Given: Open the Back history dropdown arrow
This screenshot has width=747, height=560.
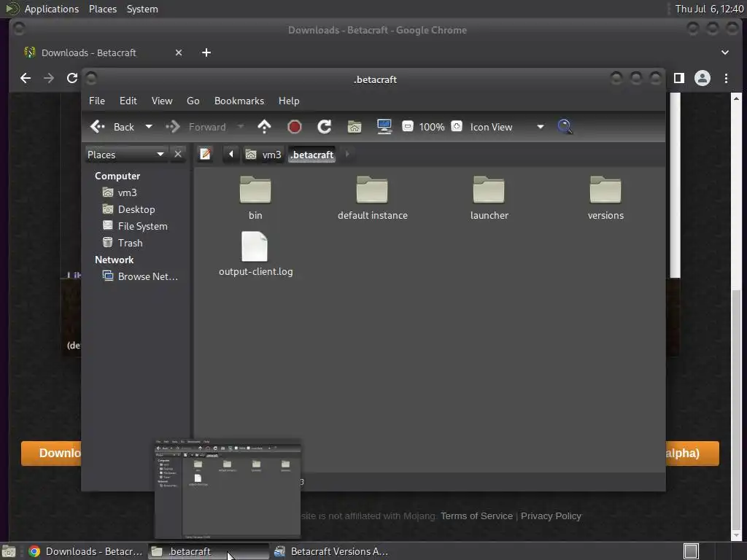Looking at the screenshot, I should [149, 127].
